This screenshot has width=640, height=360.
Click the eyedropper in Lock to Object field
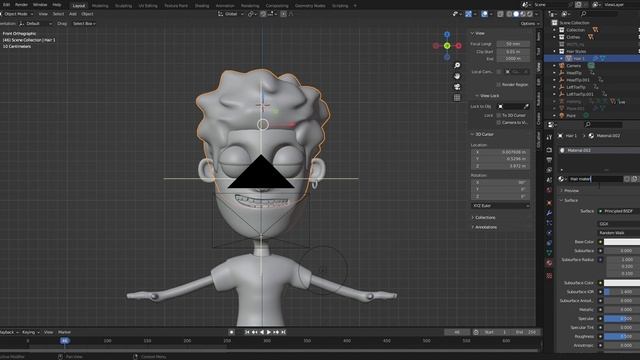[x=526, y=106]
